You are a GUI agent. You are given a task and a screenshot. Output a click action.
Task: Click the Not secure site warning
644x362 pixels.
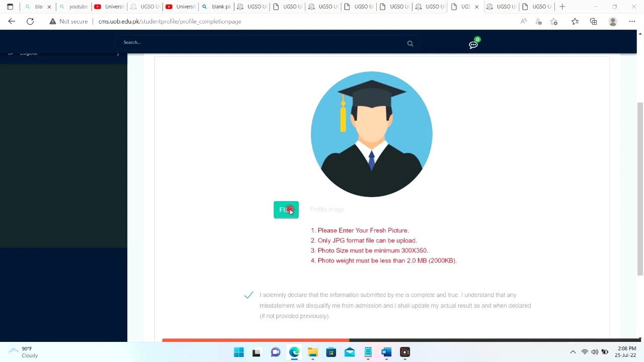coord(68,22)
